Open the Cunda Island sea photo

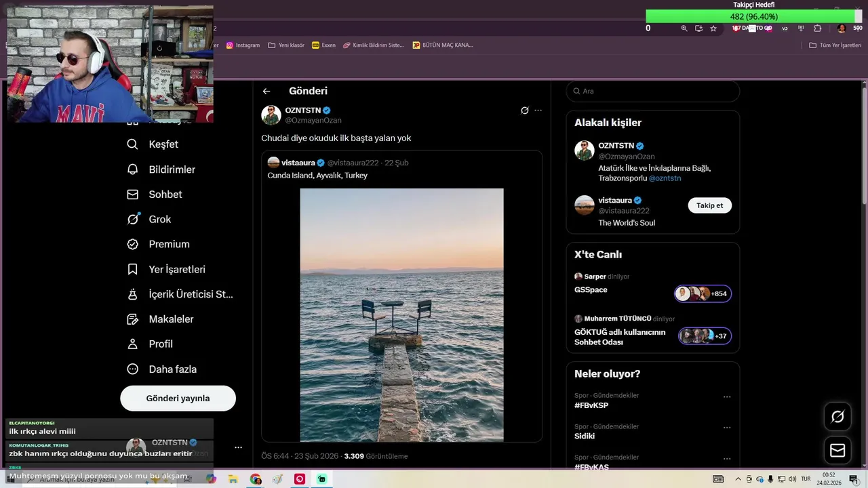pos(402,315)
